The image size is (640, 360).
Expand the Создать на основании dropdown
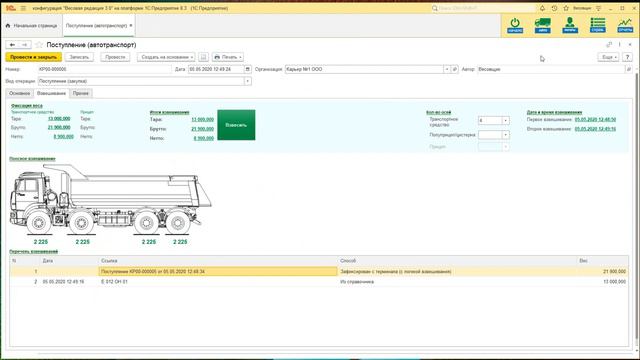[x=166, y=57]
